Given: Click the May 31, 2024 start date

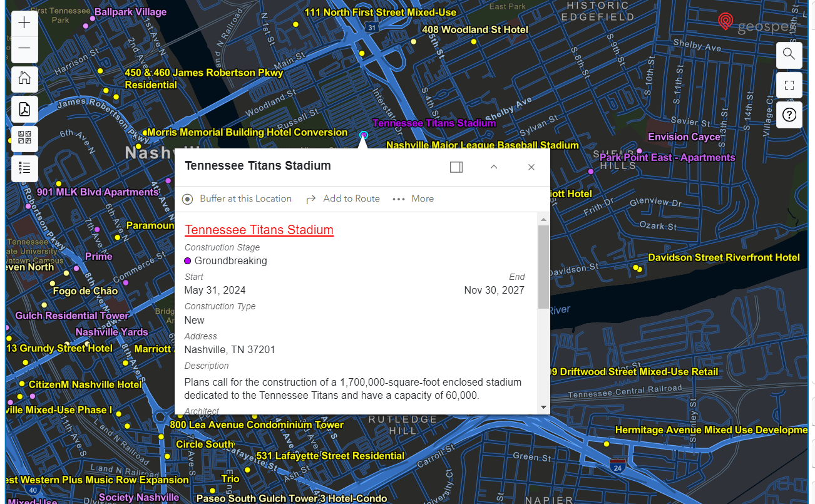Looking at the screenshot, I should point(215,291).
